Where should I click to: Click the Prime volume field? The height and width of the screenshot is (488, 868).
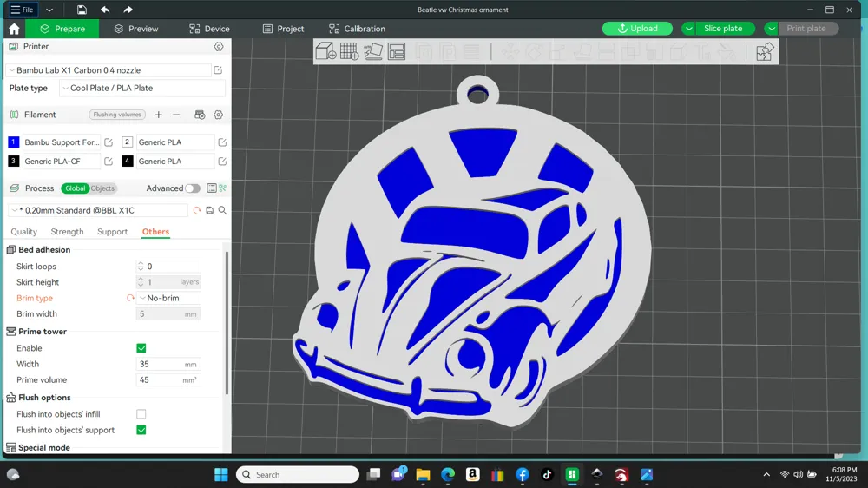click(168, 380)
